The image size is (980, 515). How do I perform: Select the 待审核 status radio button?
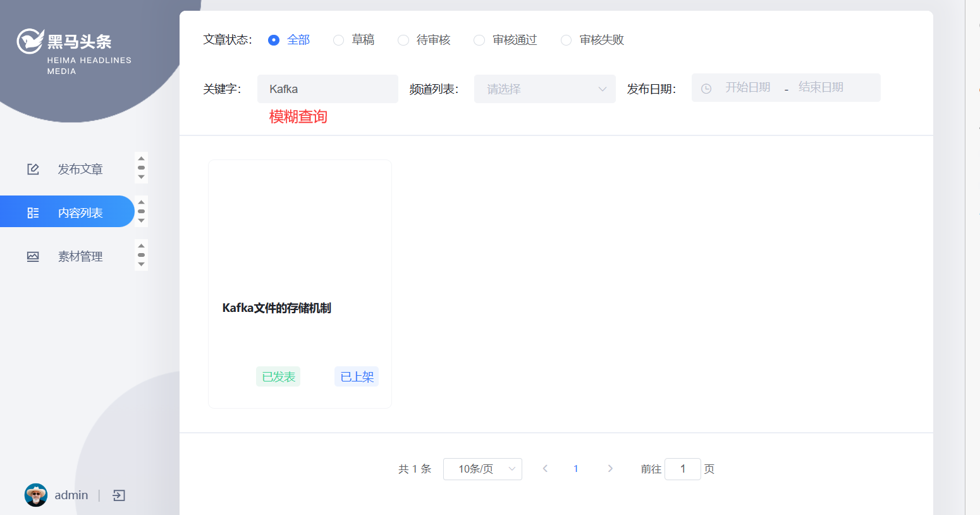tap(403, 40)
